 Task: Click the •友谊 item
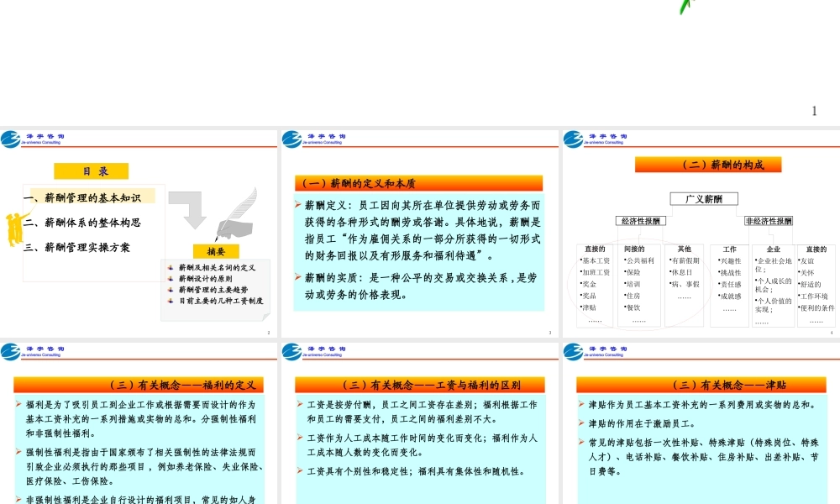coord(806,261)
